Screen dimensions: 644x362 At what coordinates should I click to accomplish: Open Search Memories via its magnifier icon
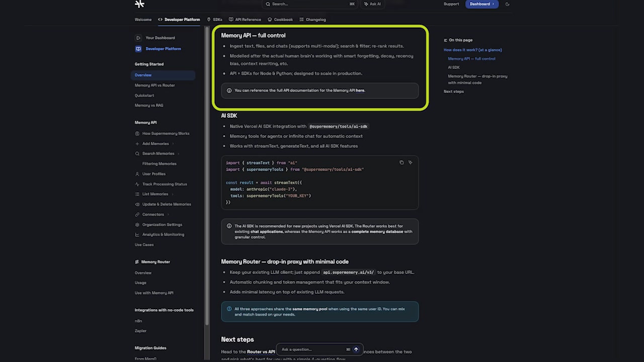pyautogui.click(x=137, y=153)
